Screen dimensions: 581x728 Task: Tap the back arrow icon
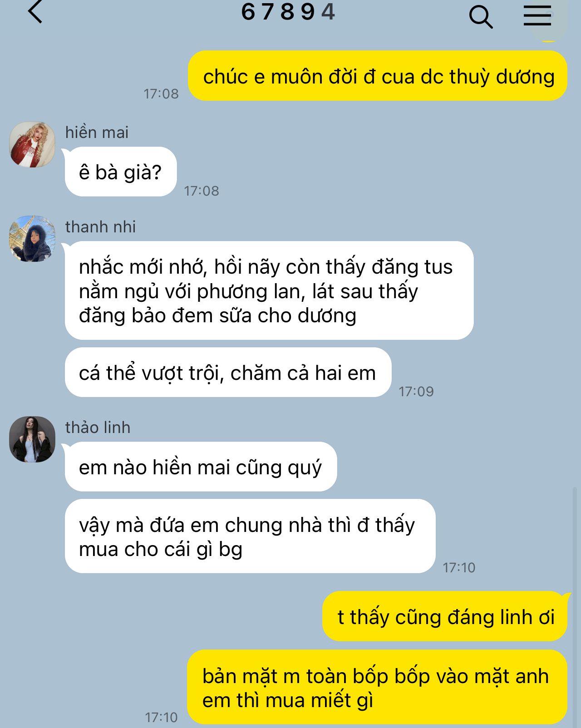[x=35, y=11]
